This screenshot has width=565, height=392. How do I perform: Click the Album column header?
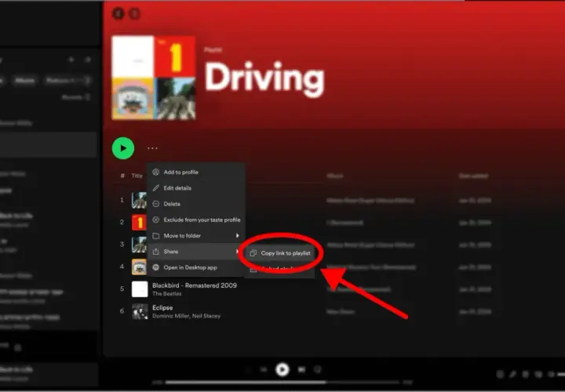335,176
